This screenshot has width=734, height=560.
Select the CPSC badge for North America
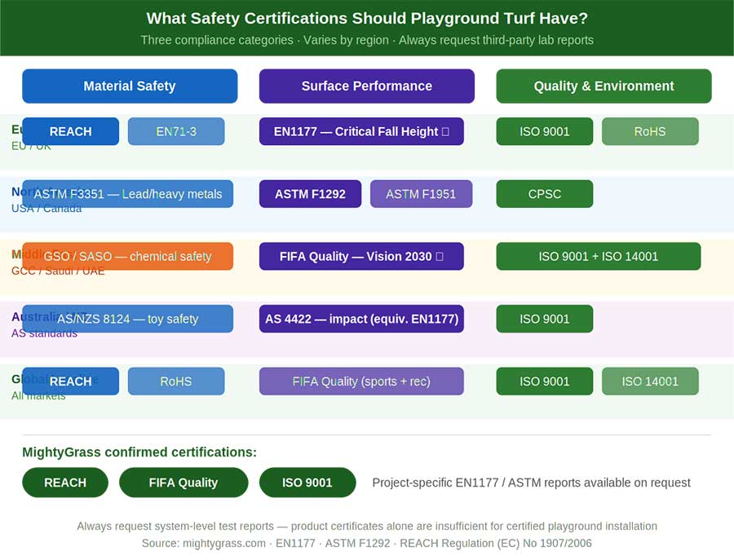click(544, 194)
